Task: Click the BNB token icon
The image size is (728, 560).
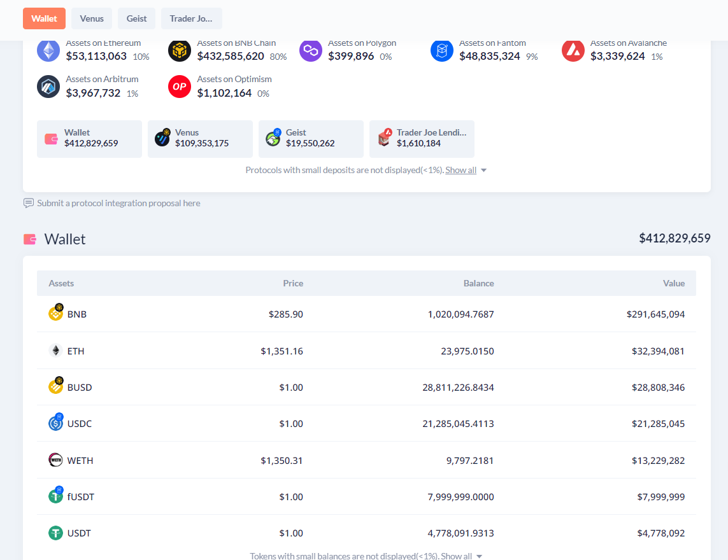Action: pyautogui.click(x=55, y=312)
